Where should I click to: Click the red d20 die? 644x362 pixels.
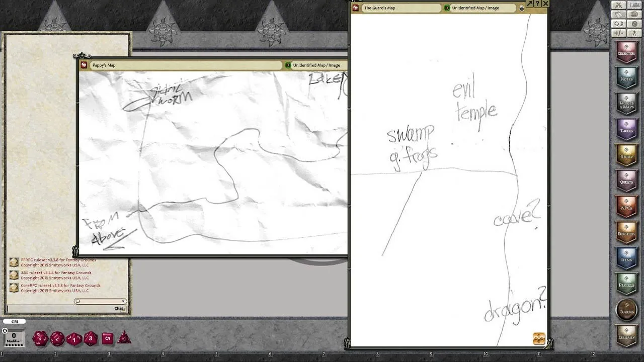[x=40, y=338]
